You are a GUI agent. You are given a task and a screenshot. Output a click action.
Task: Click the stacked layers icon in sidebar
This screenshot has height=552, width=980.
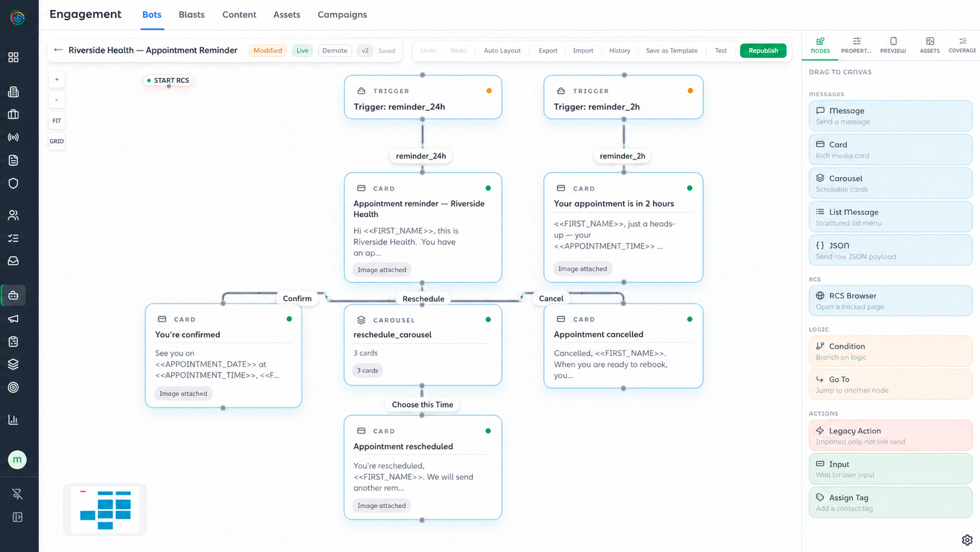point(13,364)
